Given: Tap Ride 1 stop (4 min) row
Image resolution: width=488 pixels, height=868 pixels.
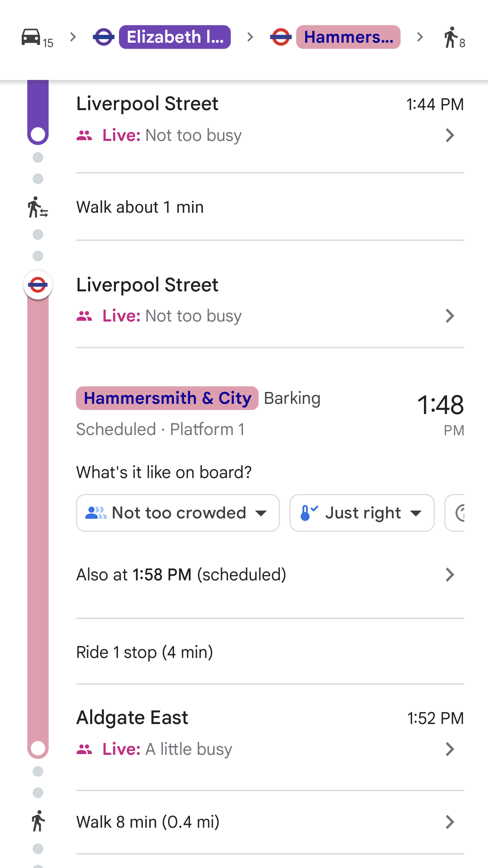Looking at the screenshot, I should click(144, 652).
